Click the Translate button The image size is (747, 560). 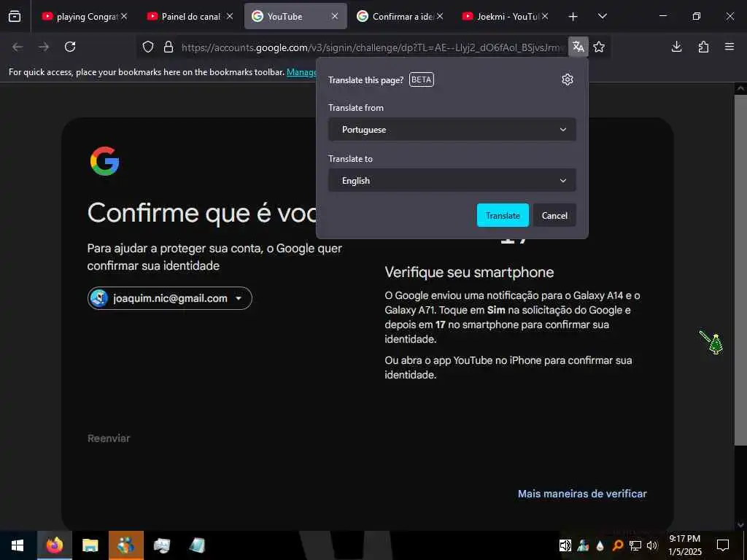pos(503,215)
